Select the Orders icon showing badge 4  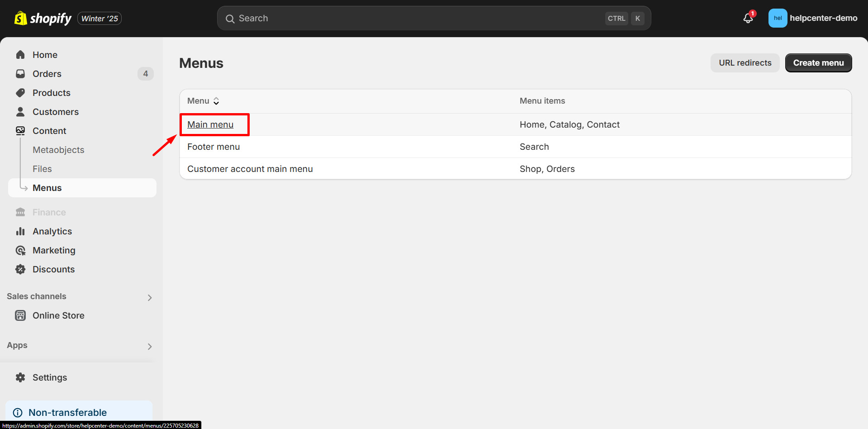(x=20, y=73)
